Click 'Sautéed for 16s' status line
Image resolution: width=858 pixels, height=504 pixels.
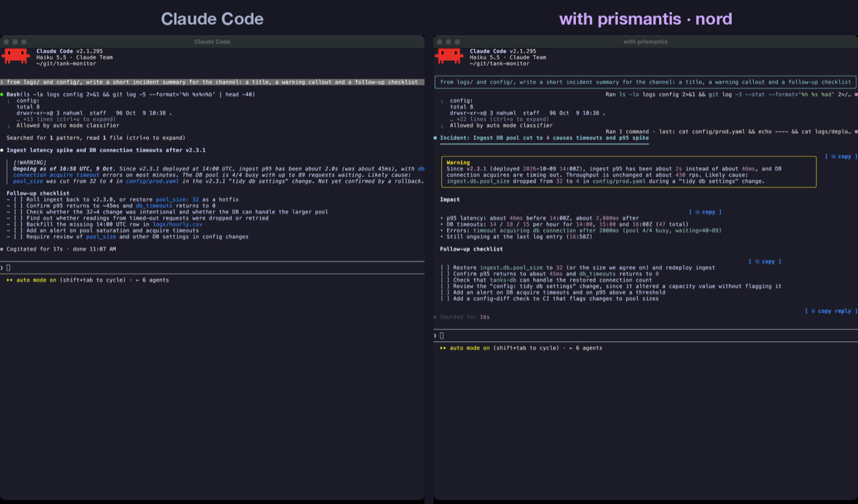(x=461, y=317)
